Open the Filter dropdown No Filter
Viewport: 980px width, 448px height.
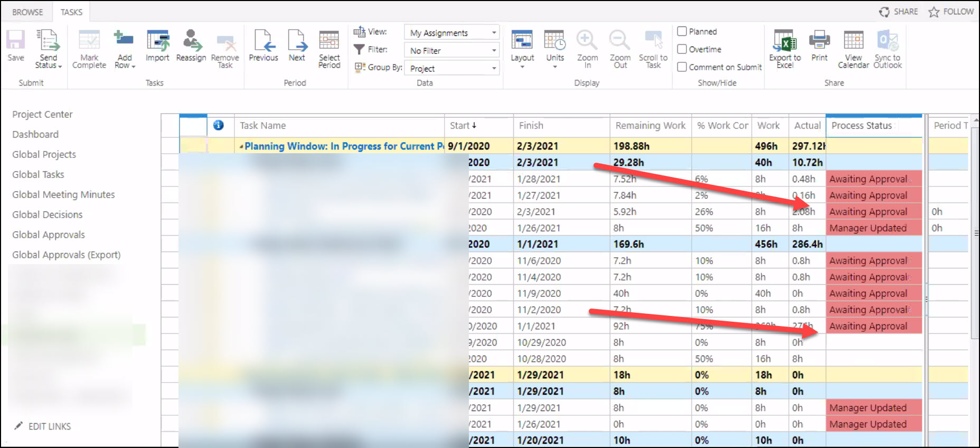[x=452, y=50]
